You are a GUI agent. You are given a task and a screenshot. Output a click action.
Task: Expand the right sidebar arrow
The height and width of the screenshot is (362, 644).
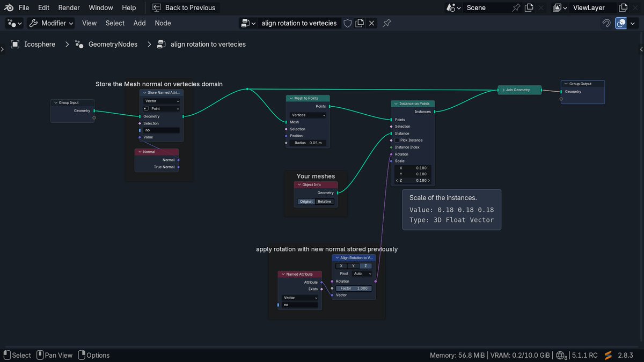click(641, 49)
